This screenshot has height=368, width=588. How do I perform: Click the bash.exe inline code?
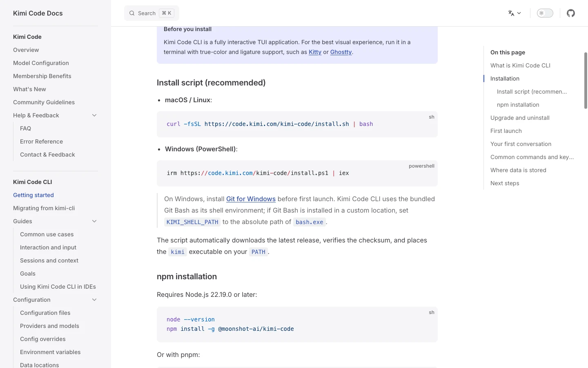(310, 222)
